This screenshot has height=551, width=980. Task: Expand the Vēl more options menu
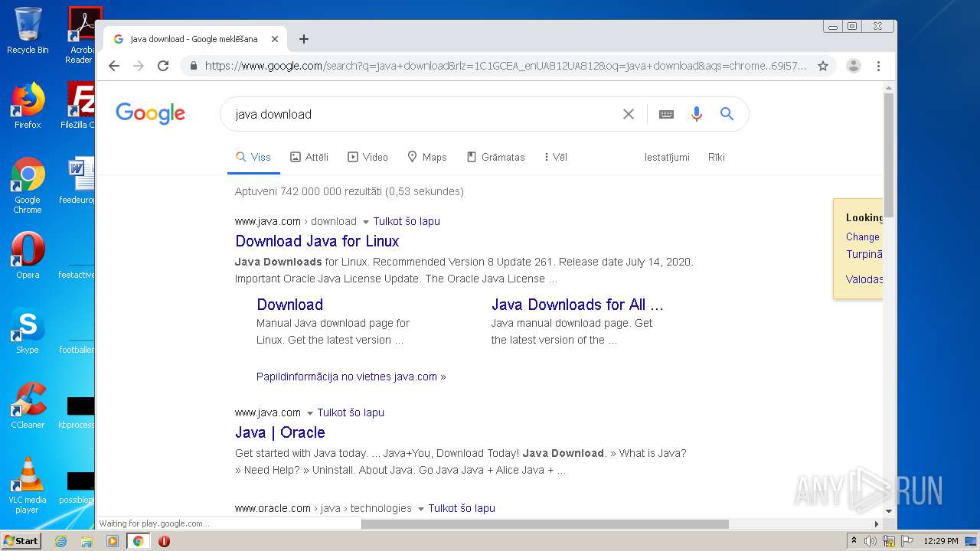tap(556, 157)
